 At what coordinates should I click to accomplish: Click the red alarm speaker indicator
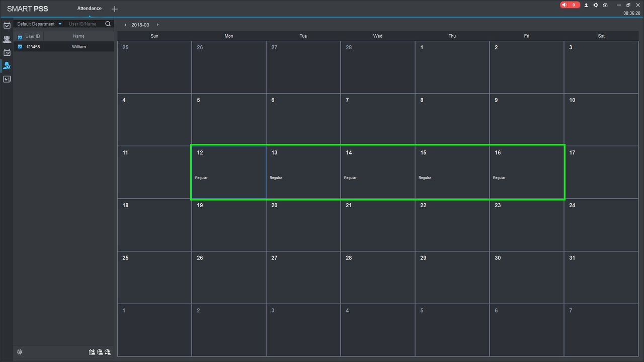(x=570, y=5)
